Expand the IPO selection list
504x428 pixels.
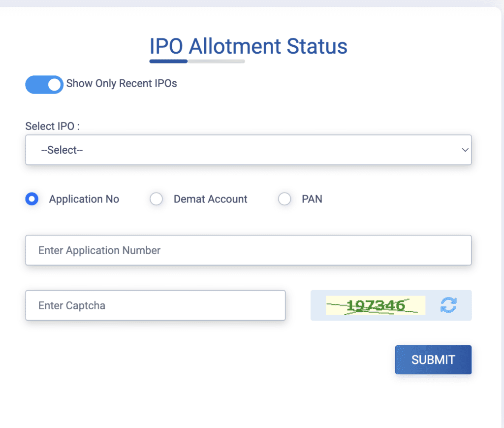click(249, 150)
